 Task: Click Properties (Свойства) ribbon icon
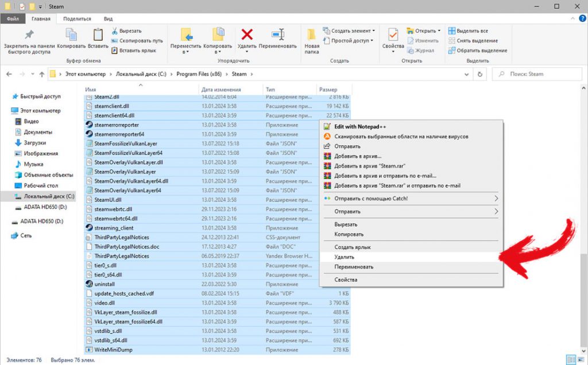pos(393,34)
